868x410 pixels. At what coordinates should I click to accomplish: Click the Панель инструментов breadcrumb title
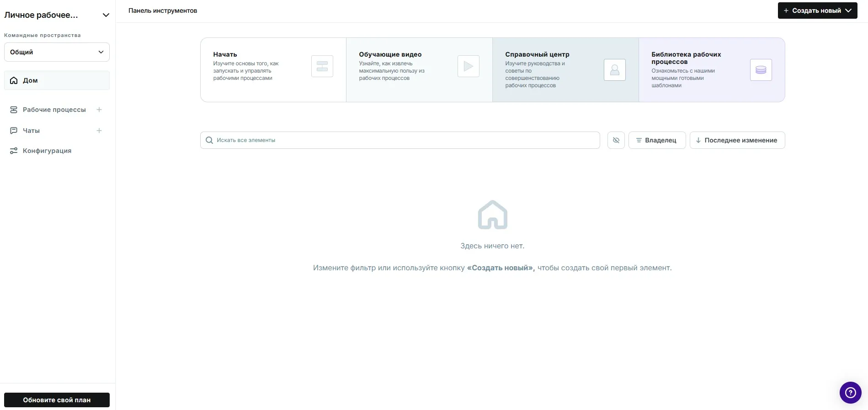click(x=163, y=11)
